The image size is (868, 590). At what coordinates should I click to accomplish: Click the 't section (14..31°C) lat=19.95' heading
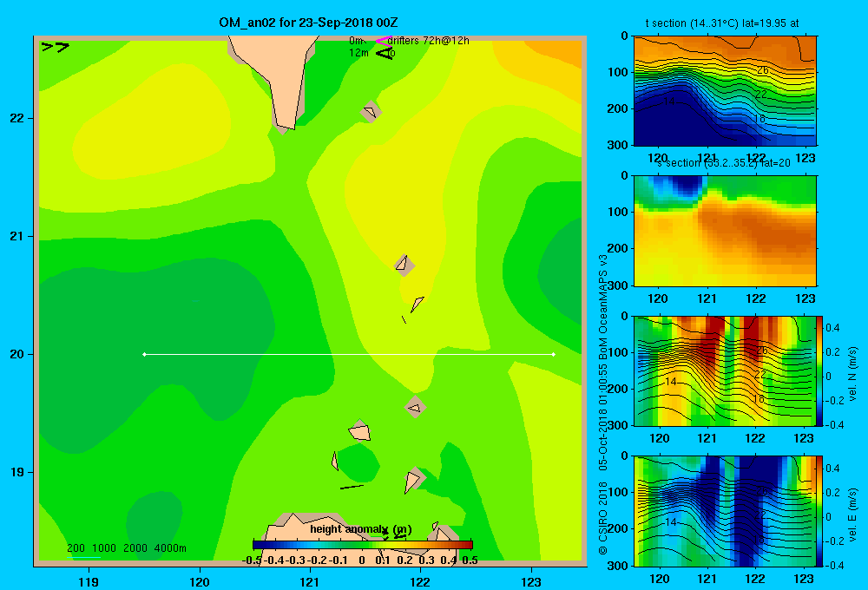pyautogui.click(x=722, y=23)
